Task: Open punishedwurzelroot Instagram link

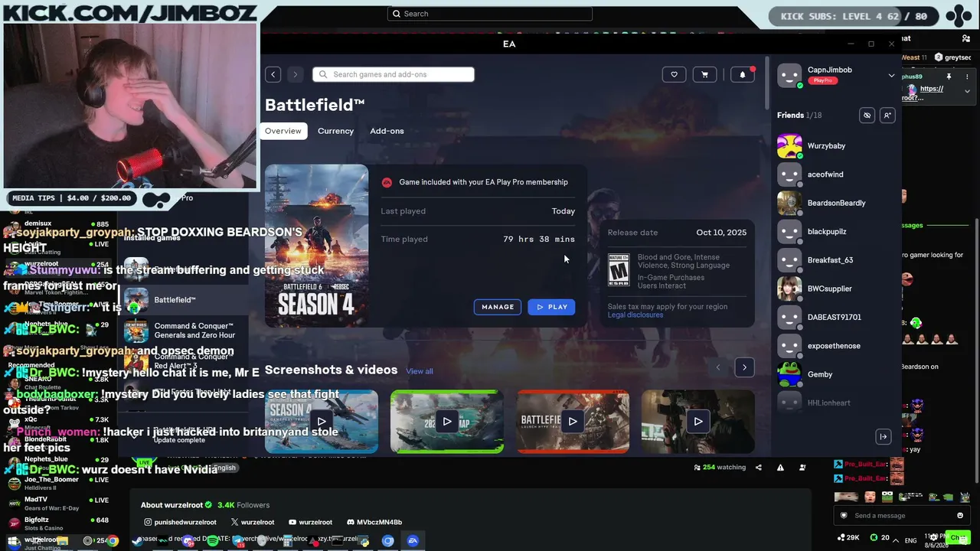Action: tap(180, 523)
